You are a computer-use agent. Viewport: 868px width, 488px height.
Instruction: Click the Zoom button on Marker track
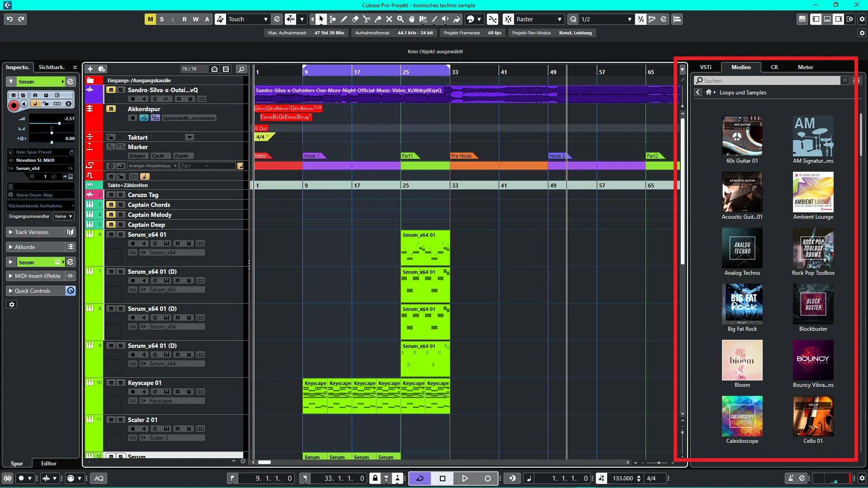pos(181,156)
